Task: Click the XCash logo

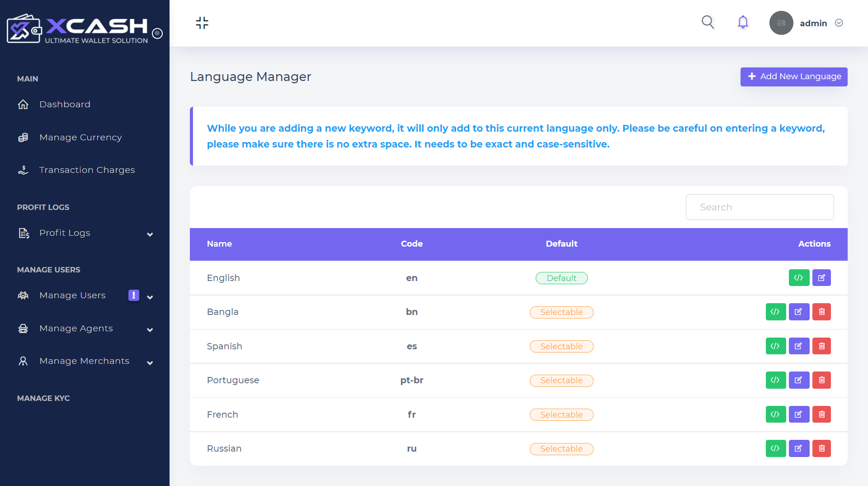Action: click(78, 29)
